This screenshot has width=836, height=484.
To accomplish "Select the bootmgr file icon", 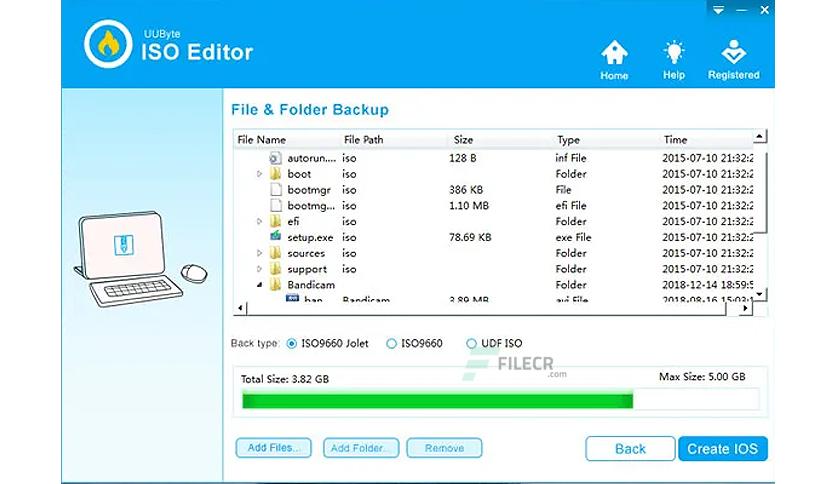I will pos(275,190).
